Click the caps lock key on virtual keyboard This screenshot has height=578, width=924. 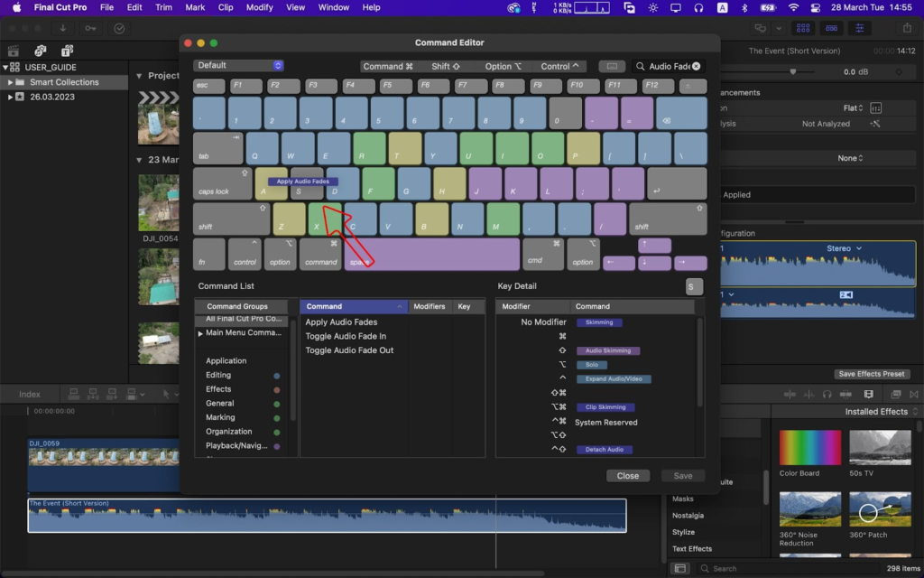pyautogui.click(x=222, y=183)
